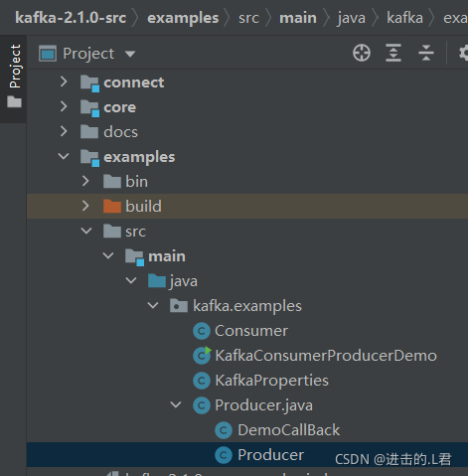Image resolution: width=468 pixels, height=476 pixels.
Task: Click the build folder label
Action: [x=143, y=206]
